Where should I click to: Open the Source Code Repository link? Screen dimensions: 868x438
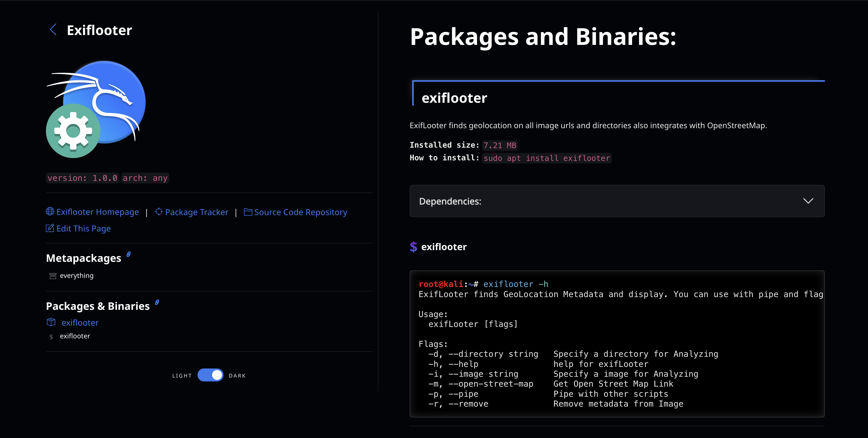[x=301, y=212]
